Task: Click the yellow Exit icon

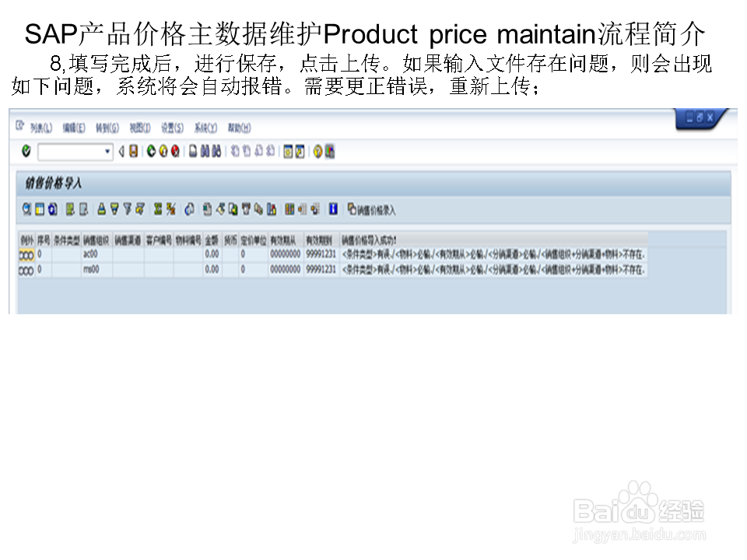Action: 163,152
